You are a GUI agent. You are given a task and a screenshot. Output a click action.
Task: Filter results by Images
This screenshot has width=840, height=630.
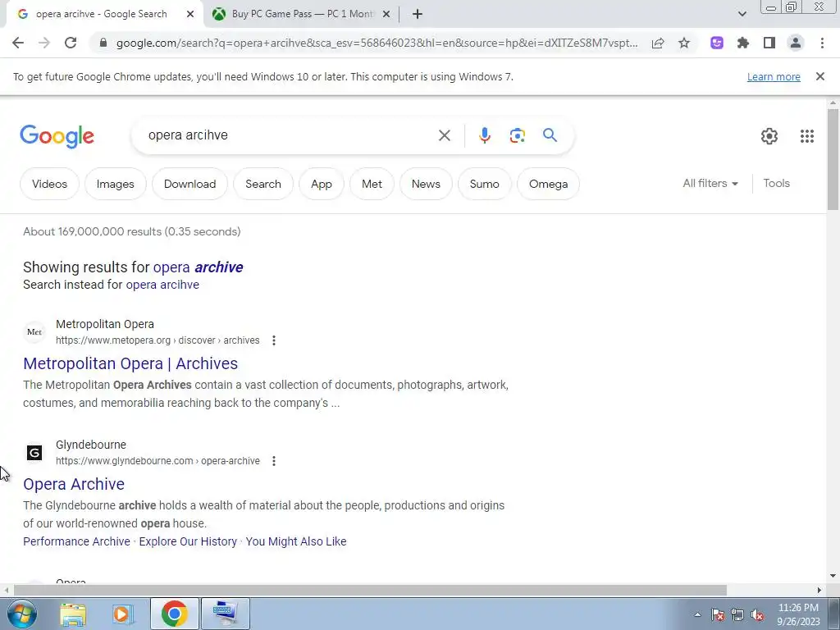pyautogui.click(x=115, y=184)
